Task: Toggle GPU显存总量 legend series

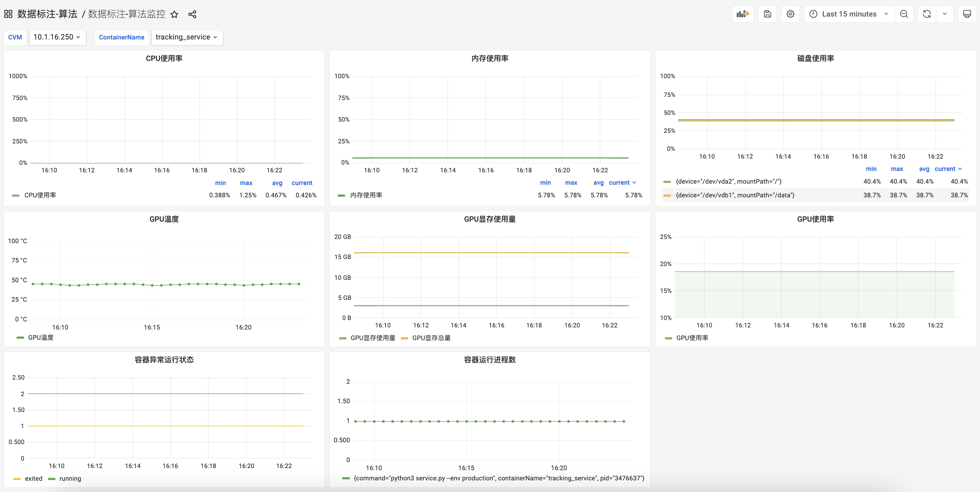Action: [x=431, y=338]
